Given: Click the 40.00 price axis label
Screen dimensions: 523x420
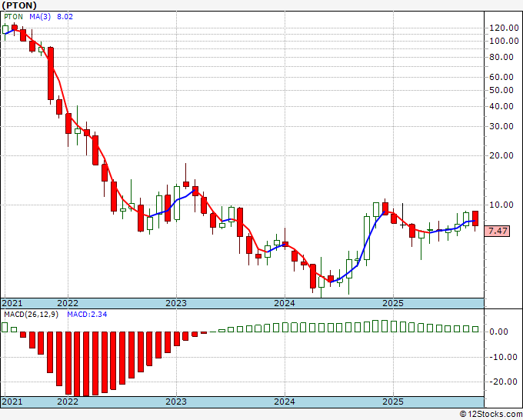Looking at the screenshot, I should pyautogui.click(x=501, y=106).
